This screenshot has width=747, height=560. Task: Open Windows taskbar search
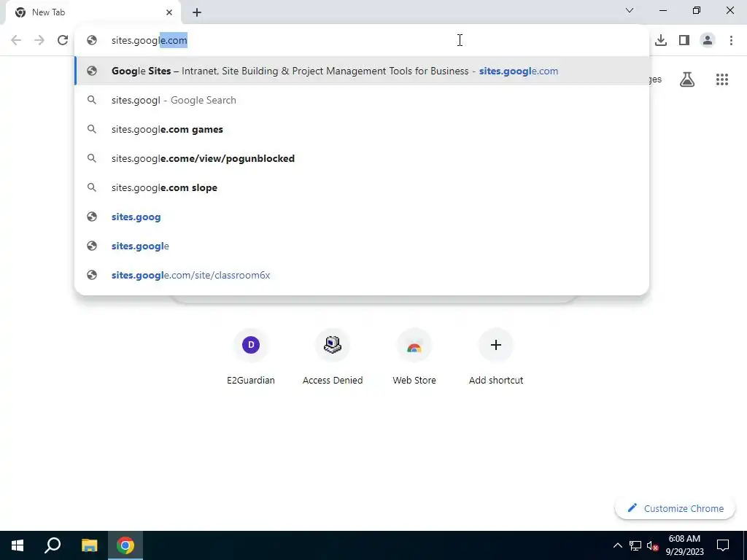pyautogui.click(x=53, y=545)
